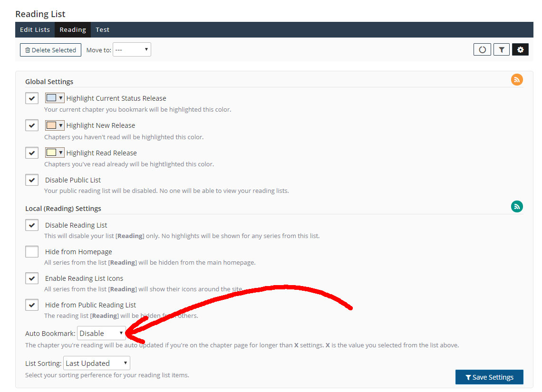This screenshot has width=542, height=392.
Task: Click the Save Settings button
Action: (489, 377)
